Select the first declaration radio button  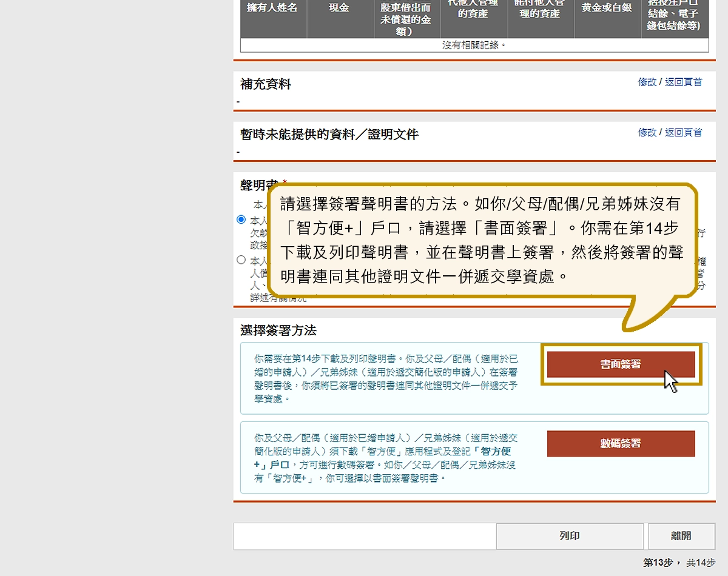click(x=241, y=219)
